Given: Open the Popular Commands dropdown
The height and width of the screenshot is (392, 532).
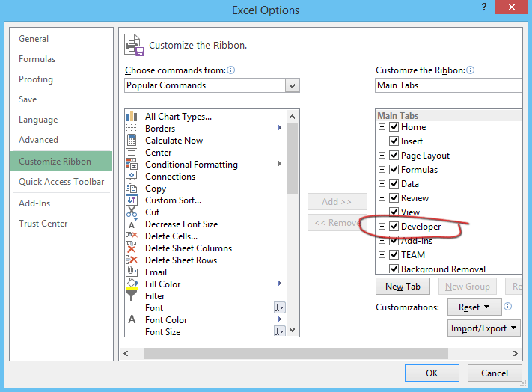Looking at the screenshot, I should tap(292, 85).
